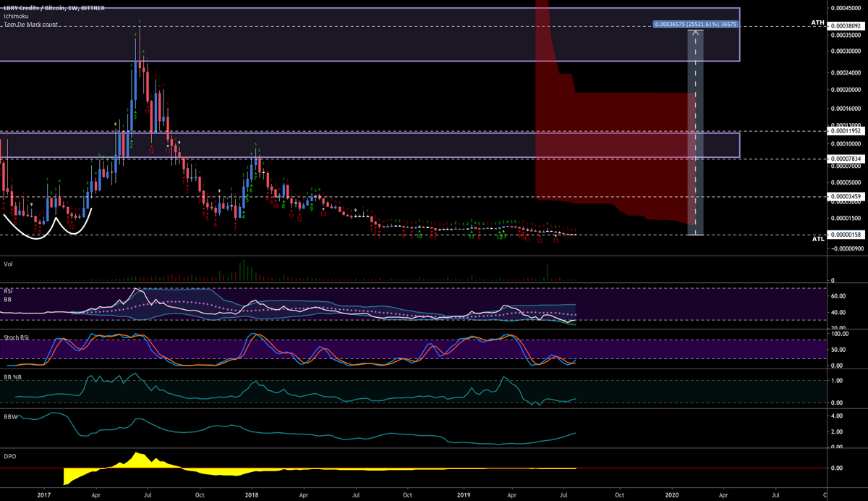The image size is (868, 501).
Task: Select the upper purple resistance zone rectangle
Action: (x=370, y=34)
